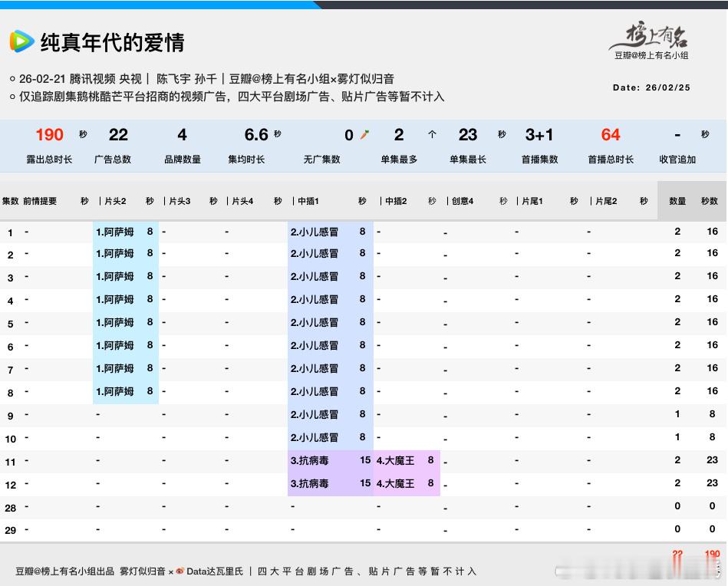
Task: Click the 首播集数 label
Action: pyautogui.click(x=539, y=160)
